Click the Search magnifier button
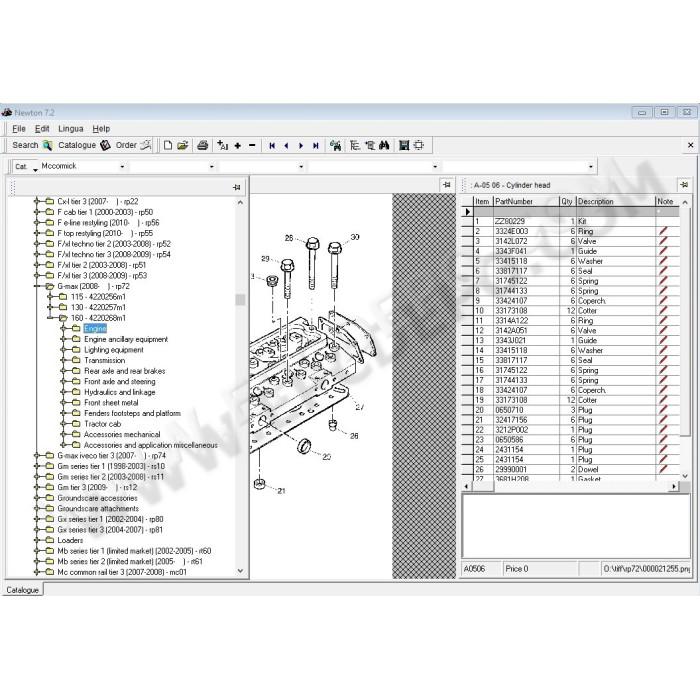This screenshot has width=700, height=700. pyautogui.click(x=31, y=145)
